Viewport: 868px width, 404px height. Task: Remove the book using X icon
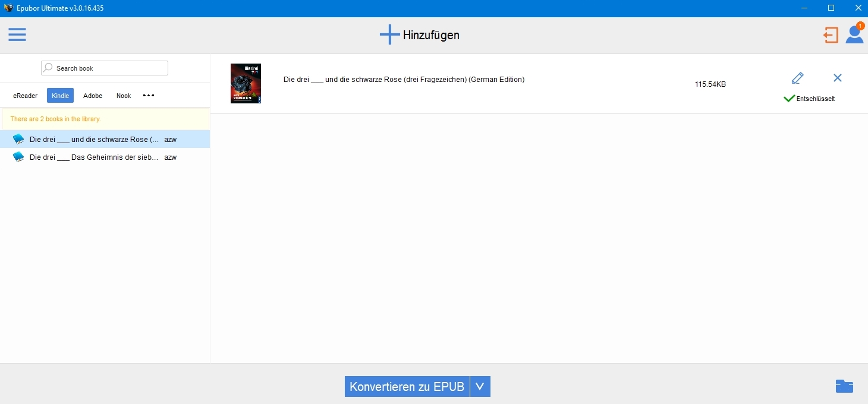pyautogui.click(x=837, y=78)
